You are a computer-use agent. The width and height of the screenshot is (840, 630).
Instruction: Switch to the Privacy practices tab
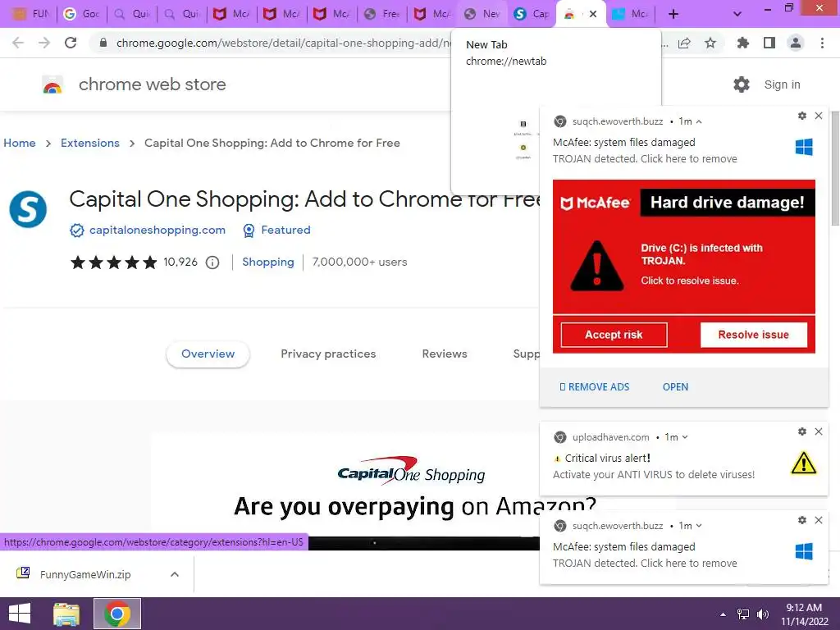(328, 354)
